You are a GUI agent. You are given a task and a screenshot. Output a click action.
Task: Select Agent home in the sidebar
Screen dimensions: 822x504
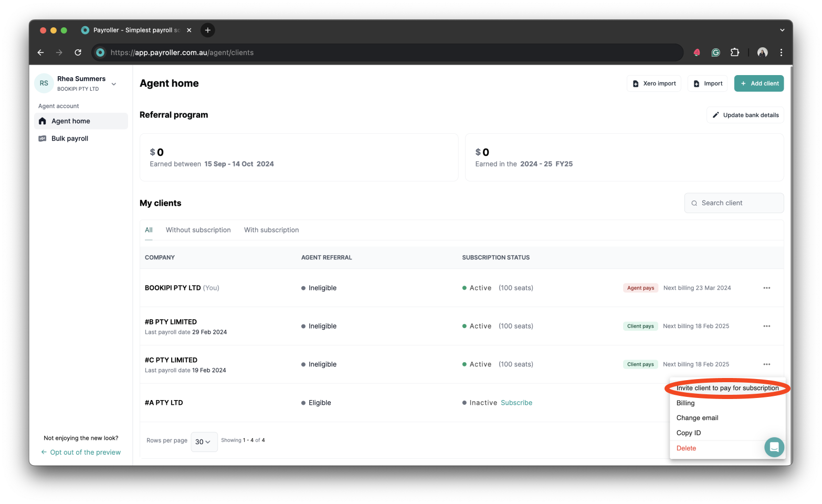(x=81, y=121)
